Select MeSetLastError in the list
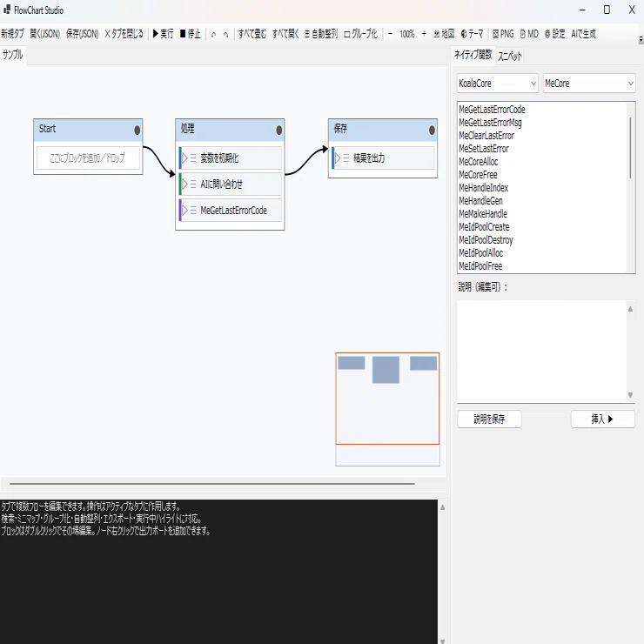Viewport: 644px width, 644px height. pyautogui.click(x=484, y=149)
